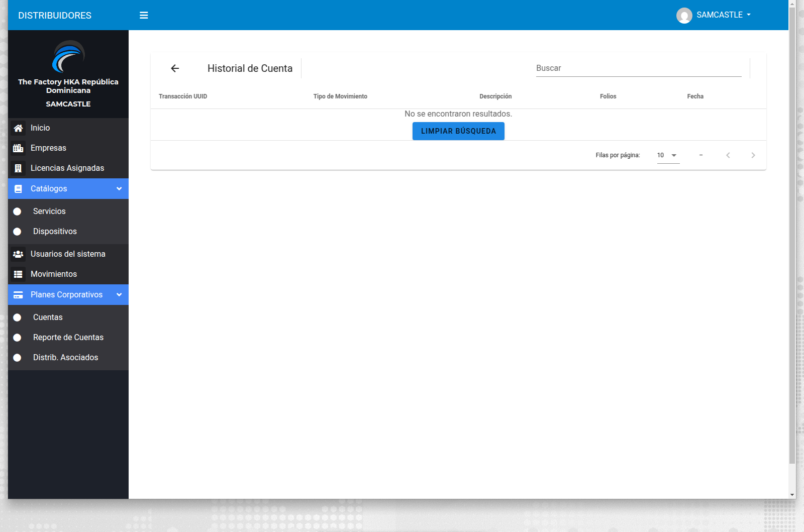
Task: Click The Factory HKA República Dominicana text
Action: pyautogui.click(x=68, y=86)
